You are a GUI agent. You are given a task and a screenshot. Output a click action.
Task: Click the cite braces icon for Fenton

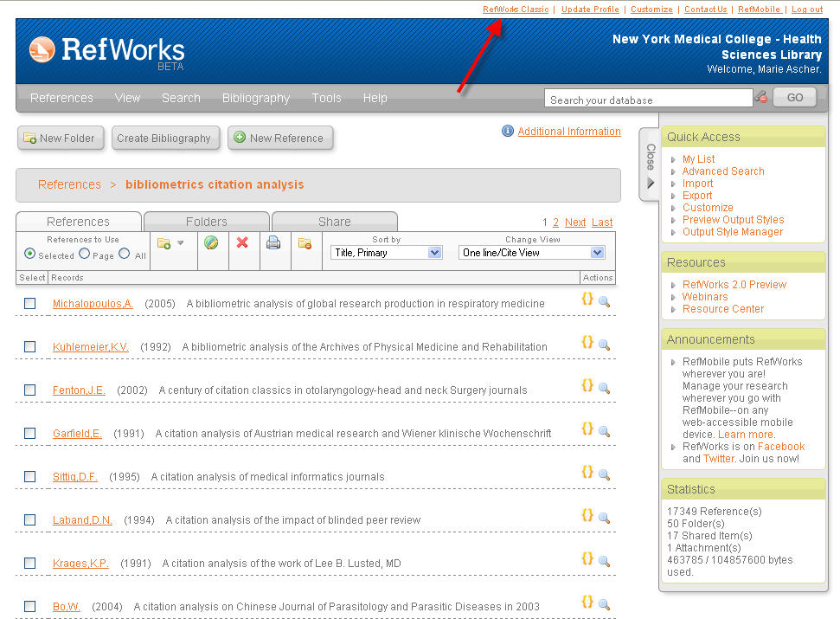(587, 385)
